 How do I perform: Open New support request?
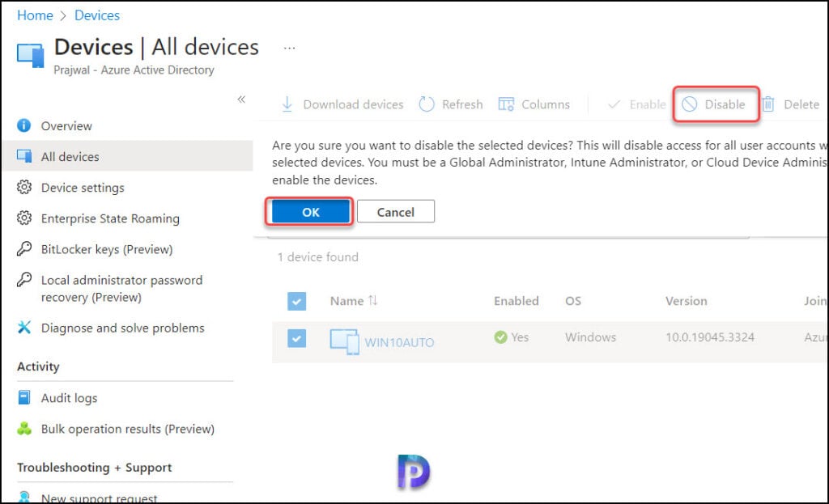100,498
